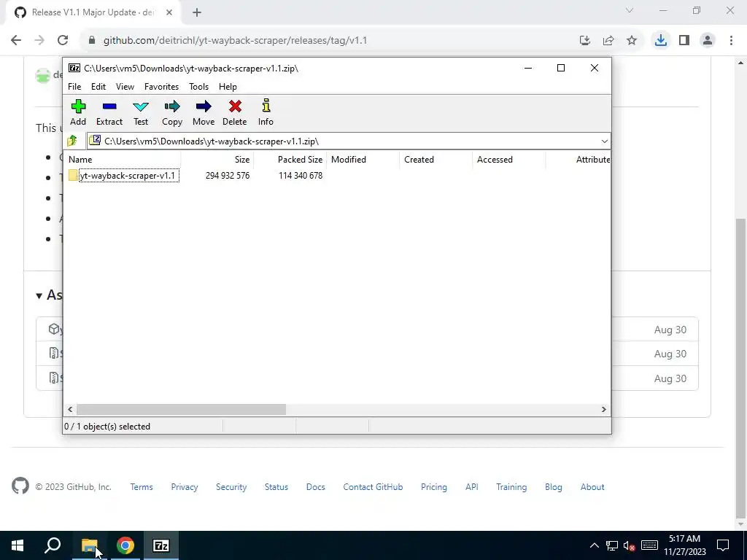
Task: Toggle Chrome side panel
Action: tap(684, 41)
